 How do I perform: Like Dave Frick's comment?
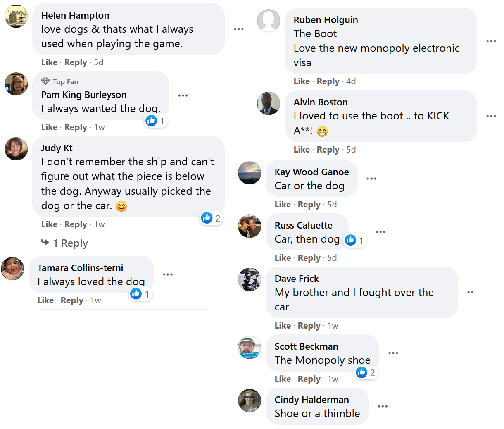coord(283,326)
